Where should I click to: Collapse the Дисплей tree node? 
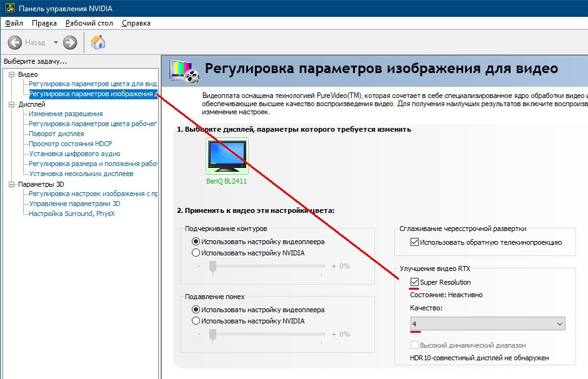(12, 104)
